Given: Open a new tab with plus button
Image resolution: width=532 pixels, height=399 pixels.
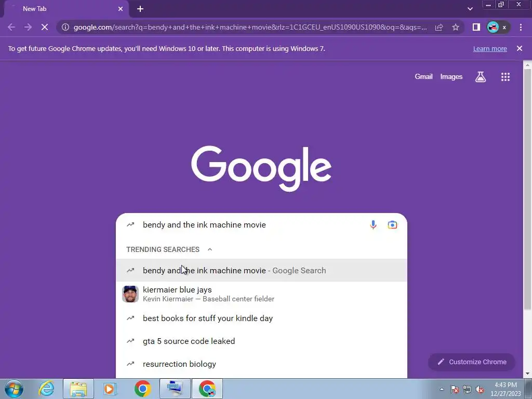Looking at the screenshot, I should pos(140,9).
